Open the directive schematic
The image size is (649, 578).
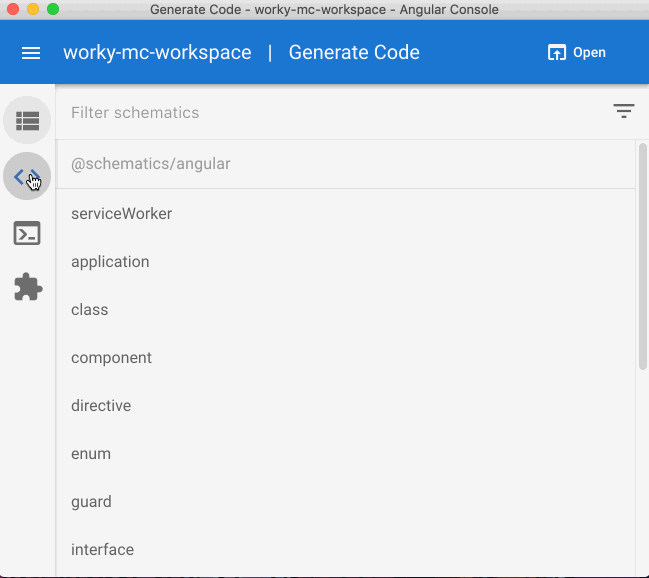click(x=346, y=406)
